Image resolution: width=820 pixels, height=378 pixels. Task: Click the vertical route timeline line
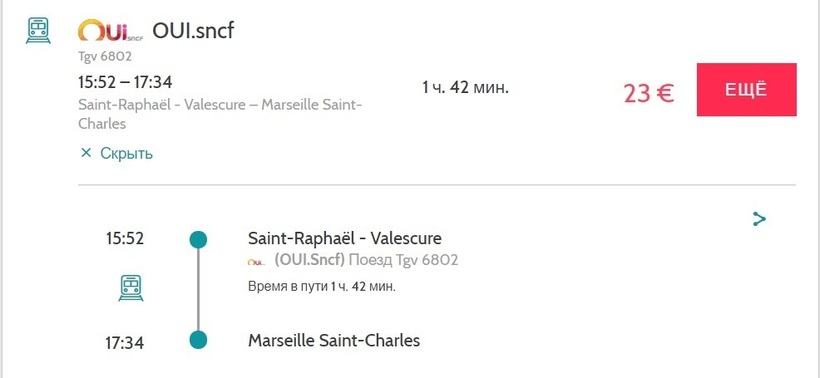[198, 290]
